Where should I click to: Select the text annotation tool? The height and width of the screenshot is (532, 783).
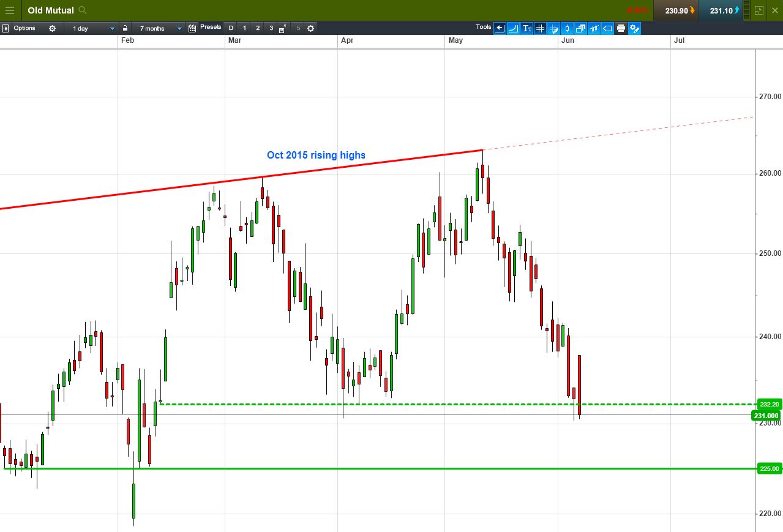[x=526, y=28]
